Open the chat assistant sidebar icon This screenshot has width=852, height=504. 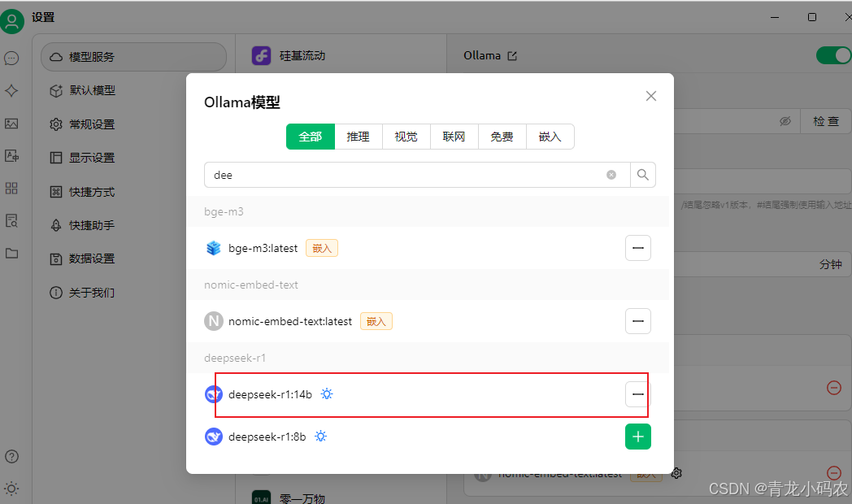click(x=11, y=58)
